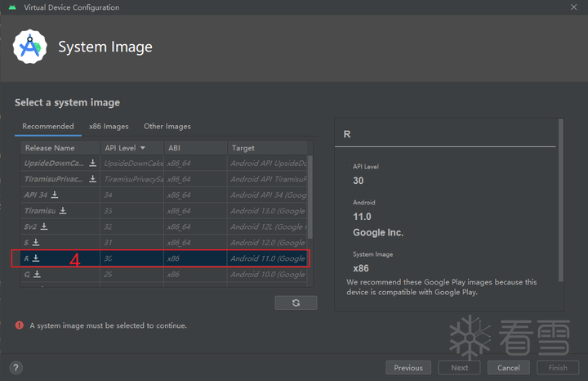Cancel the device configuration

click(509, 367)
